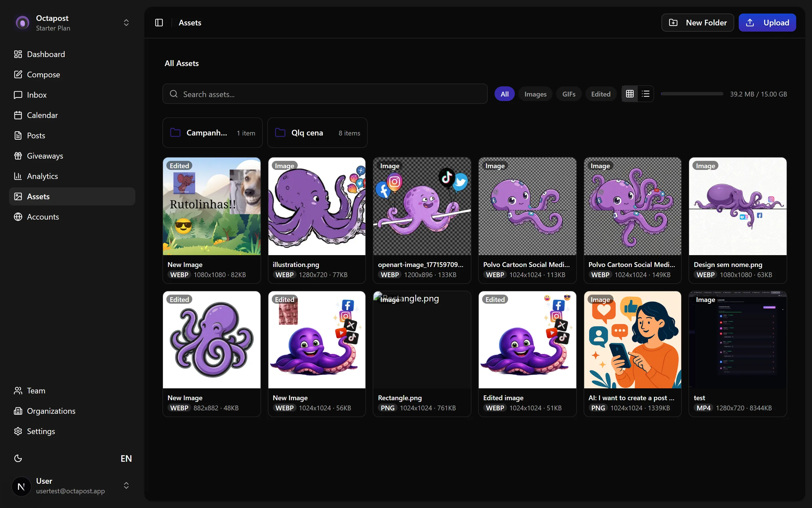812x508 pixels.
Task: Click the All Assets heading
Action: point(182,63)
